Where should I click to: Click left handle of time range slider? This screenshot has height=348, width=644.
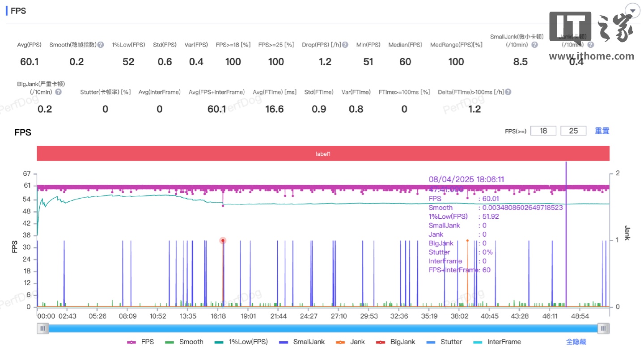pyautogui.click(x=43, y=329)
